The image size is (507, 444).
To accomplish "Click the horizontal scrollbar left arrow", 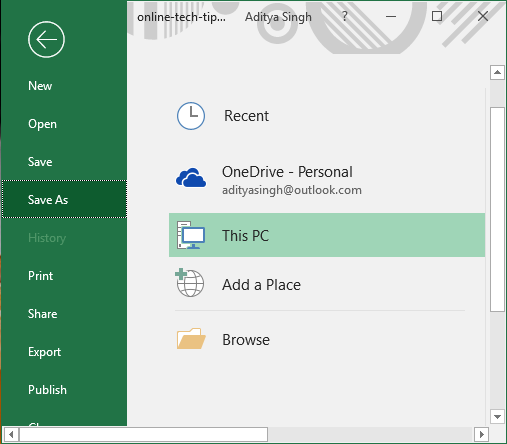I will point(11,434).
